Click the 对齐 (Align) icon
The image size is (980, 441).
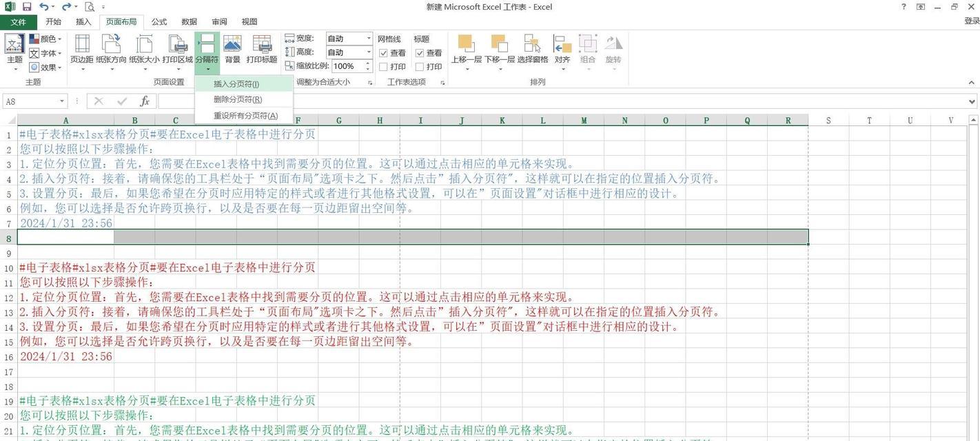coord(562,45)
